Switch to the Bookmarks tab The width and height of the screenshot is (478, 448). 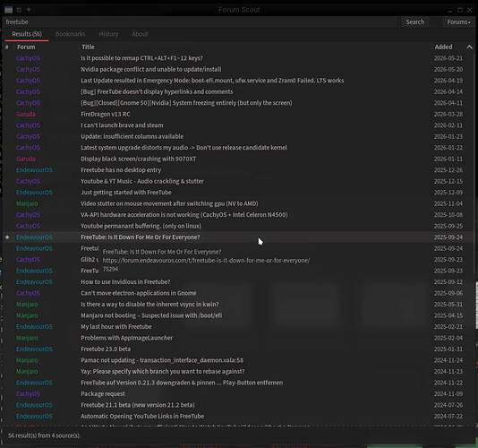point(71,34)
